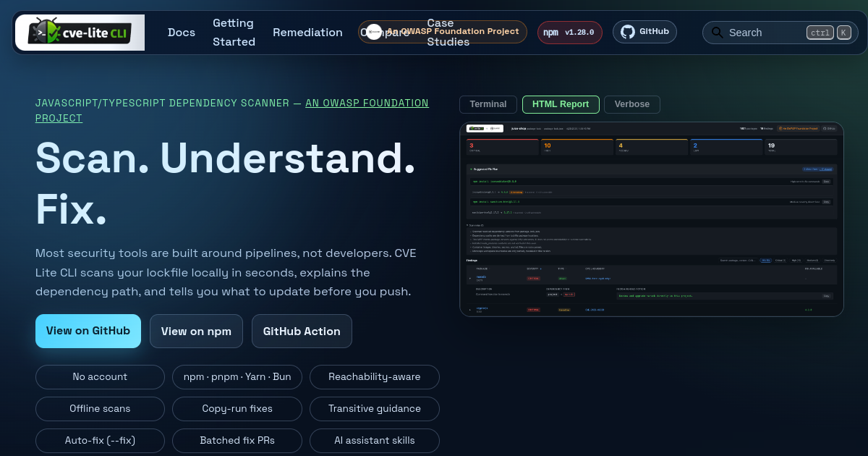Open the OWASP Foundation Project badge
868x456 pixels.
tap(443, 32)
